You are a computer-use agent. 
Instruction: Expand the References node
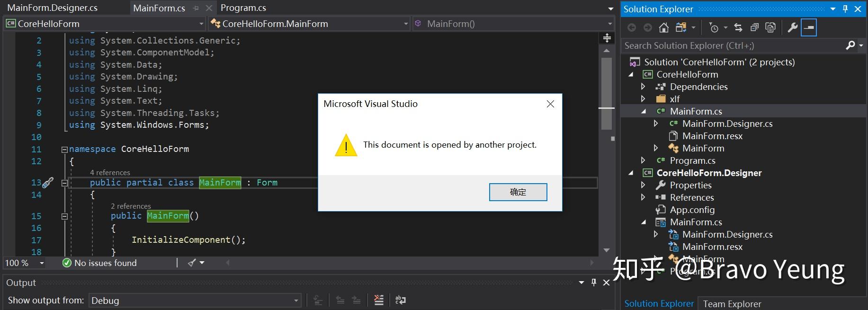pyautogui.click(x=643, y=197)
